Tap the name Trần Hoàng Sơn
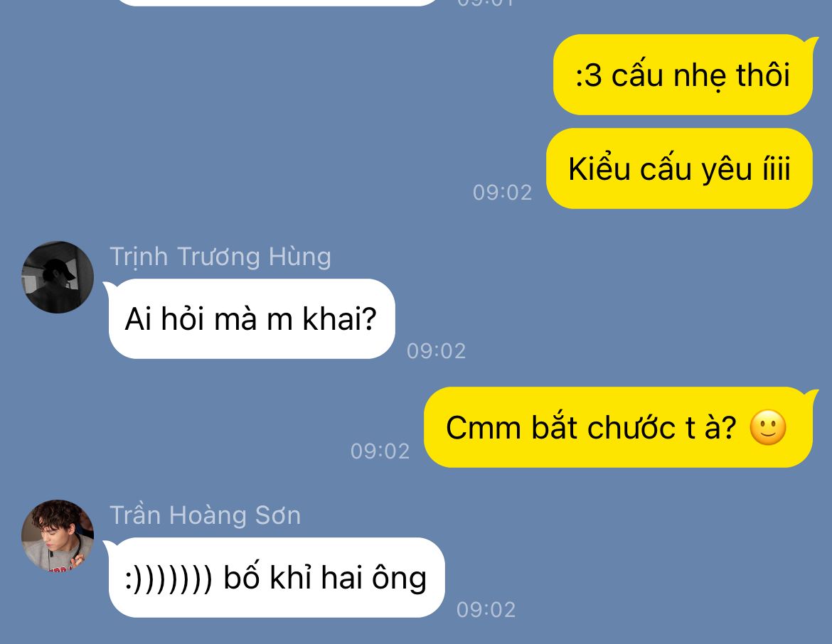832x644 pixels. [x=206, y=515]
